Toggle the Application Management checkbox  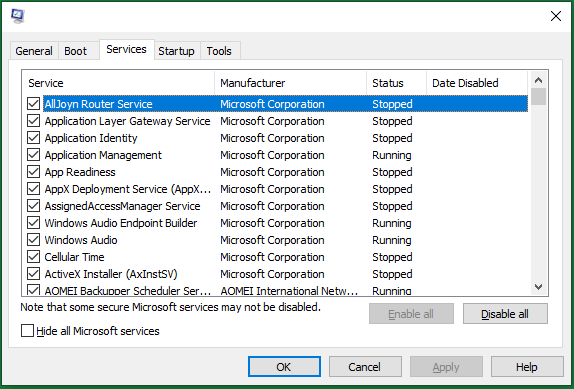[x=33, y=155]
